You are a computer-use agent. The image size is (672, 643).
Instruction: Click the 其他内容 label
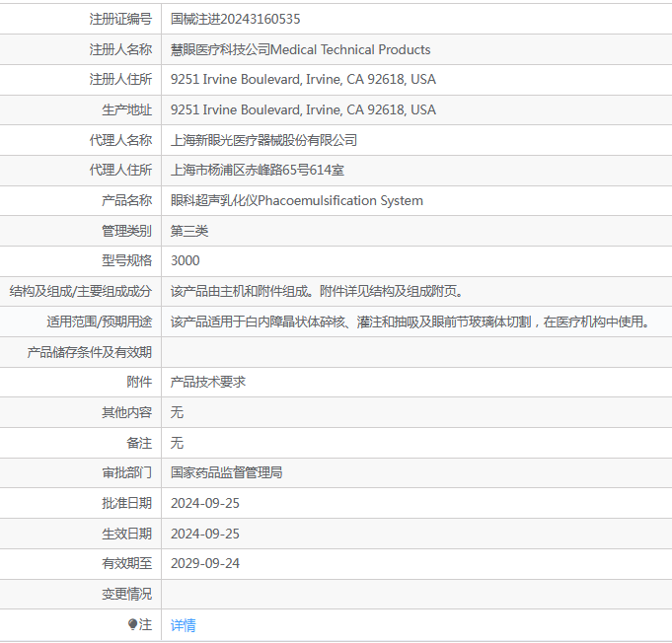pyautogui.click(x=127, y=412)
